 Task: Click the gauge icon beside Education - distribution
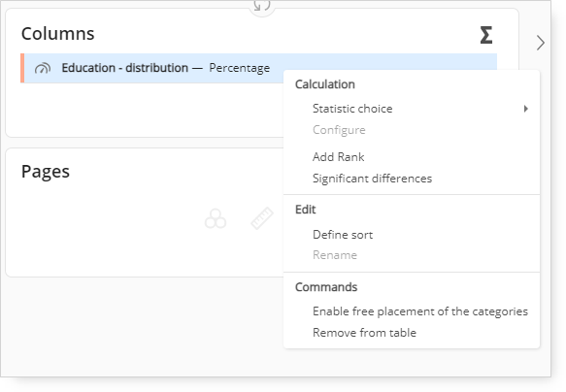tap(43, 68)
